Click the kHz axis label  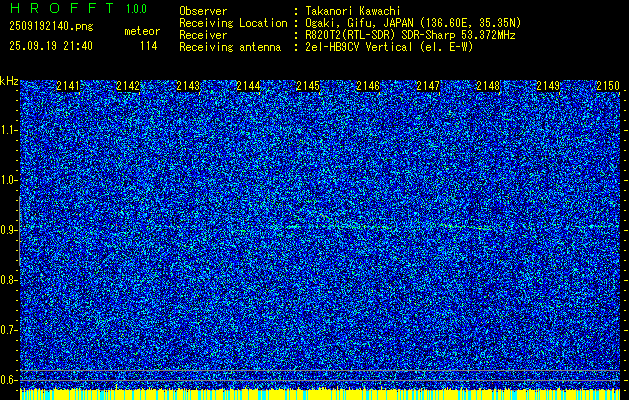[x=9, y=81]
